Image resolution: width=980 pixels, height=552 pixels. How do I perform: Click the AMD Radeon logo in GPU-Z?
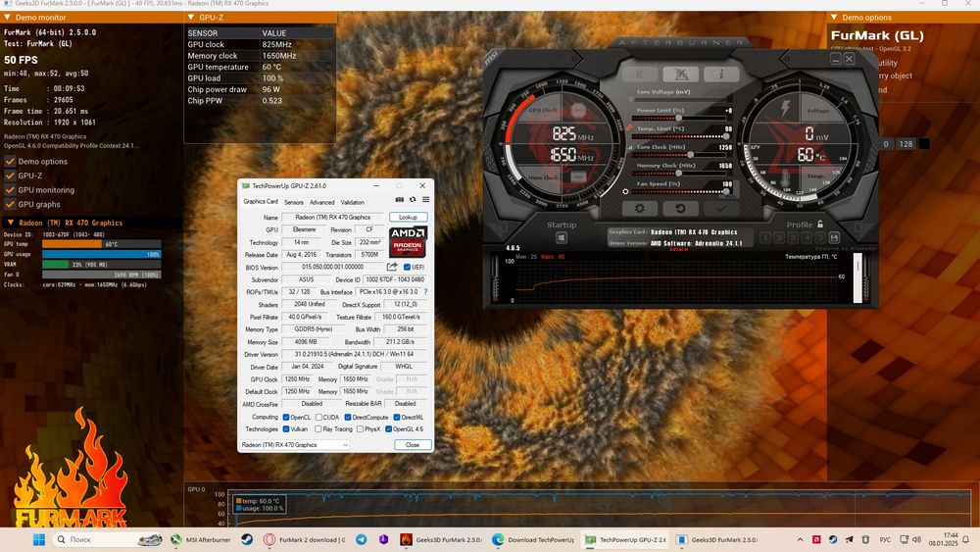point(408,242)
